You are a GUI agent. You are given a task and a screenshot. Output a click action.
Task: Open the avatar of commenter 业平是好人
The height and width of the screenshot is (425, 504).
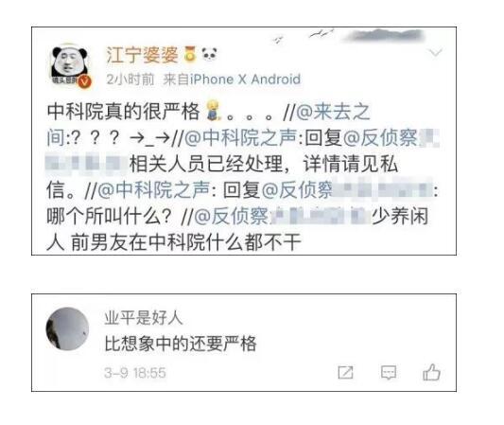(67, 328)
